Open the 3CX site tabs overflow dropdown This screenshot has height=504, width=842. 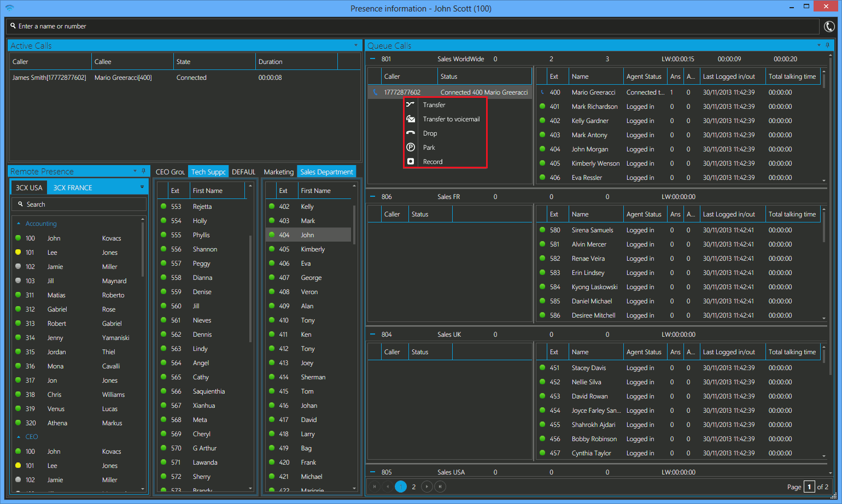click(142, 187)
